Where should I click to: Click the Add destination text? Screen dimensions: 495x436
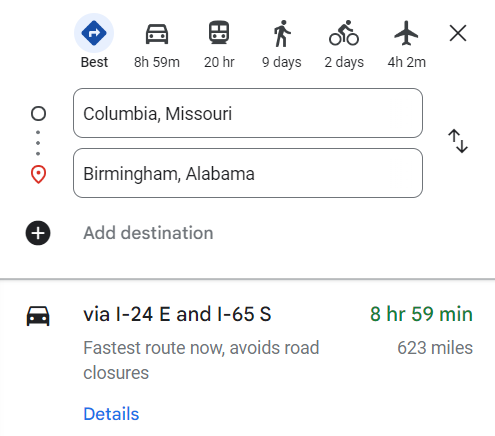point(148,233)
